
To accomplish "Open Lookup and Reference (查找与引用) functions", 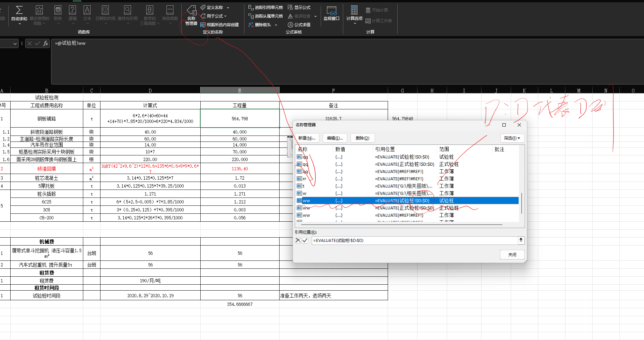I will (128, 15).
